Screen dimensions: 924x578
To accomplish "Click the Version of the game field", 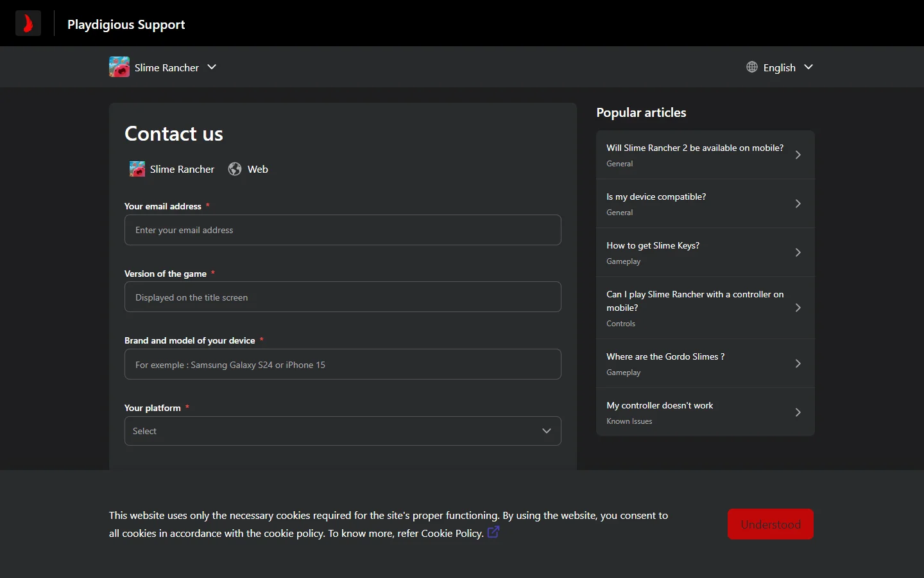I will click(x=343, y=297).
